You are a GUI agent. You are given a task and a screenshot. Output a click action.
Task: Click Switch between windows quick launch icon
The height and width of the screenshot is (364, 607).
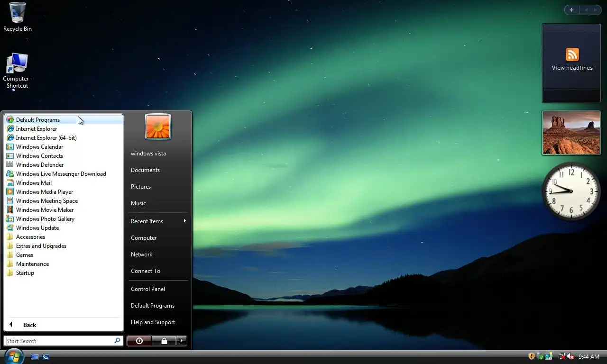[46, 357]
